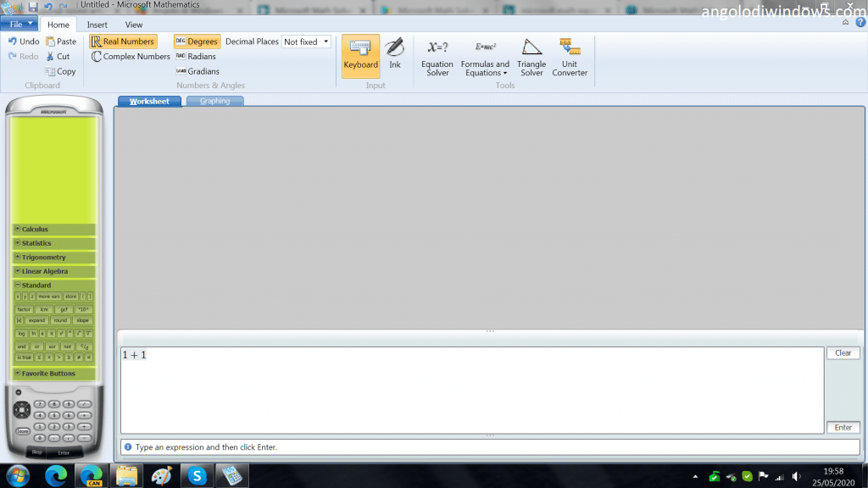Undo the last action
The width and height of the screenshot is (868, 488).
24,42
